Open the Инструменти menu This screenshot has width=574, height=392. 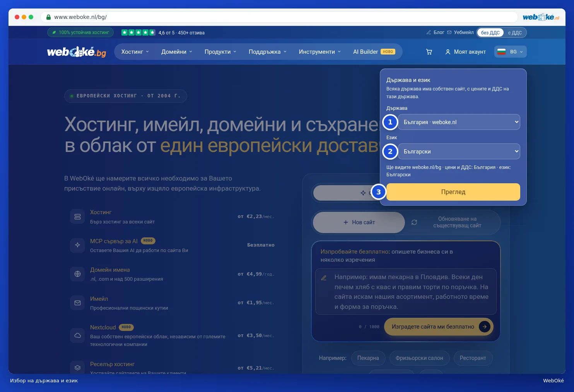[x=320, y=52]
